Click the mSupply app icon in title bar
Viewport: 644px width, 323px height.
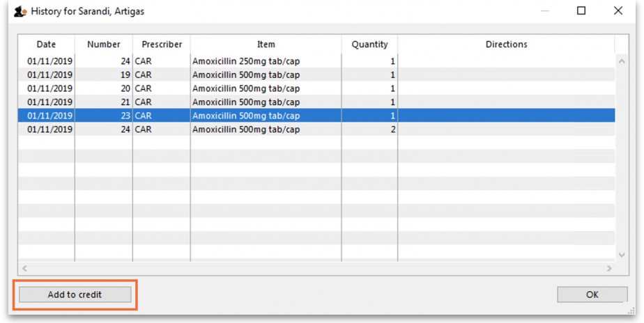pyautogui.click(x=20, y=11)
